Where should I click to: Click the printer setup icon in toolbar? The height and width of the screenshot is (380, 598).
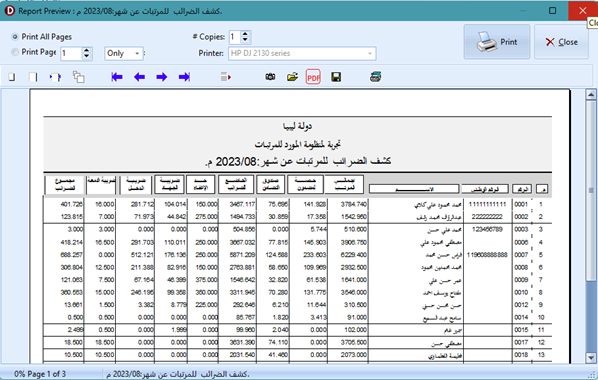[x=376, y=77]
